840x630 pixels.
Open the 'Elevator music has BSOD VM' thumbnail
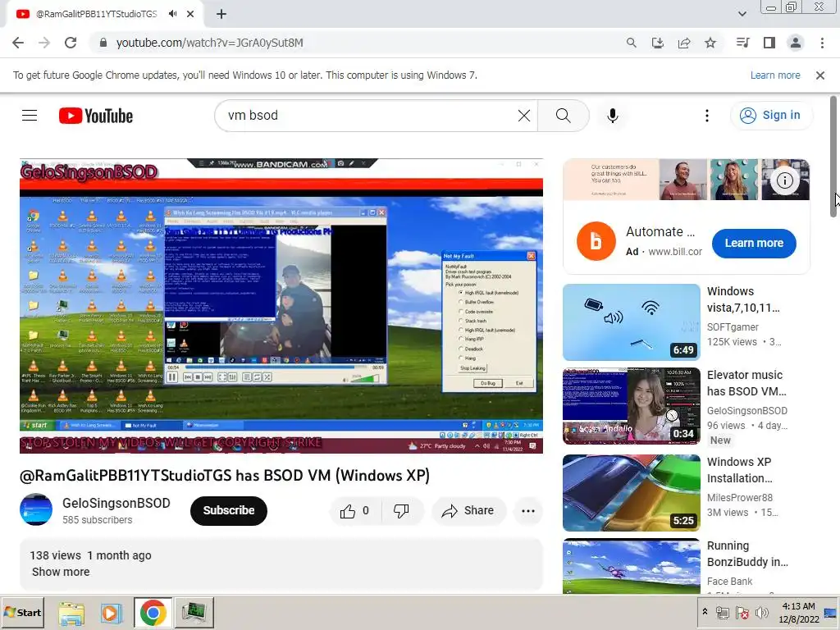click(x=631, y=406)
